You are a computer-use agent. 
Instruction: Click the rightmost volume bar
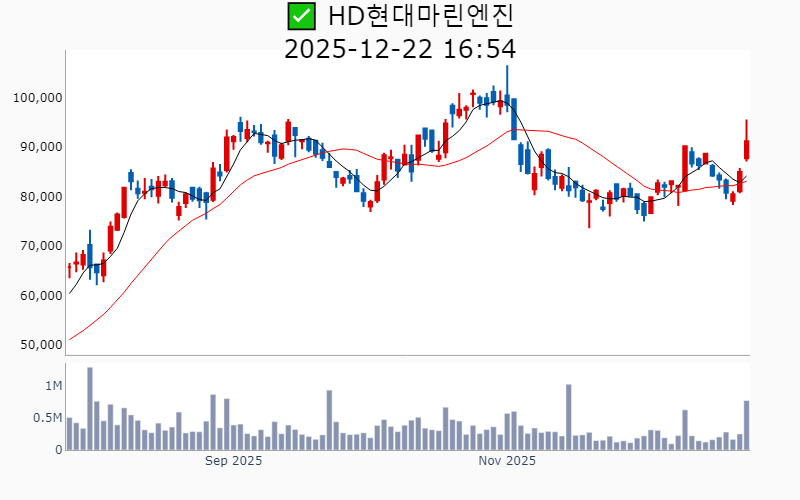(746, 426)
